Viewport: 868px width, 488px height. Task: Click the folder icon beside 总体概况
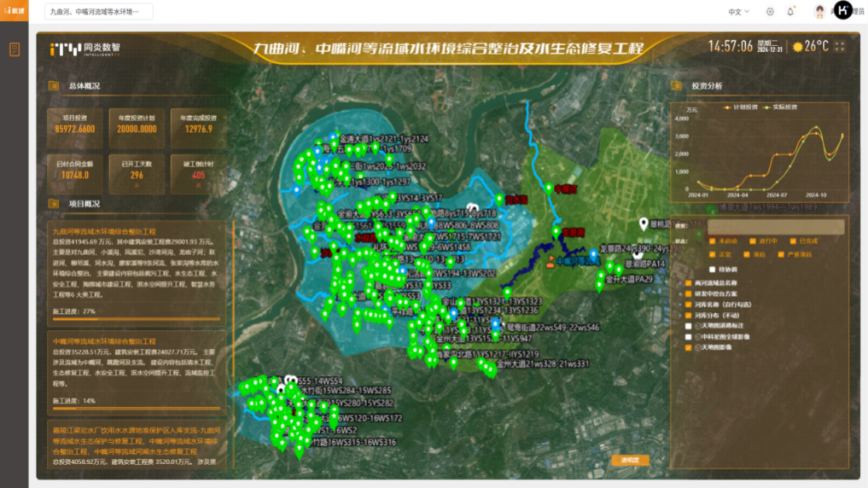[x=54, y=86]
